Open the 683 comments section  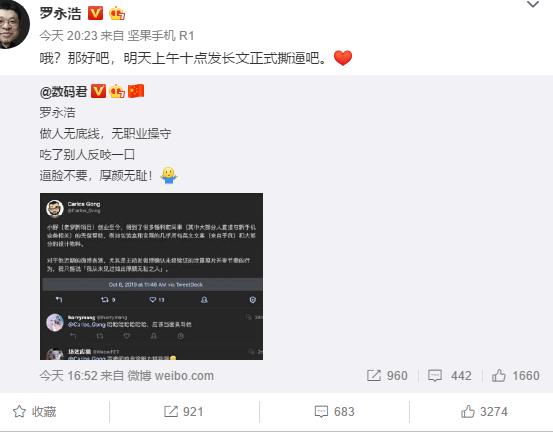pyautogui.click(x=334, y=412)
